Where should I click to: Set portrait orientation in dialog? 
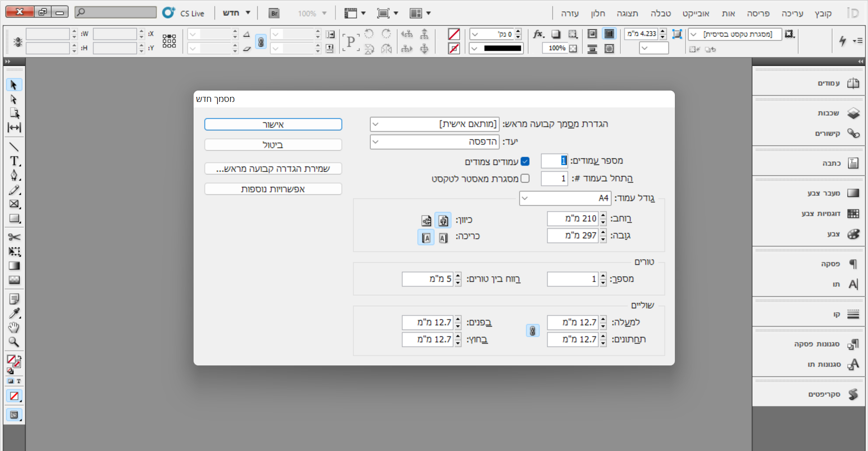tap(443, 220)
